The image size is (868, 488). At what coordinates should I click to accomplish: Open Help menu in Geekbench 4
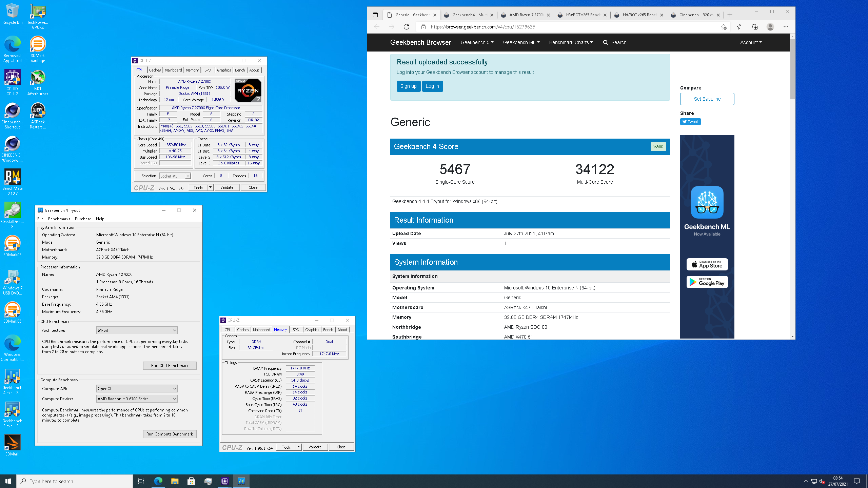100,219
